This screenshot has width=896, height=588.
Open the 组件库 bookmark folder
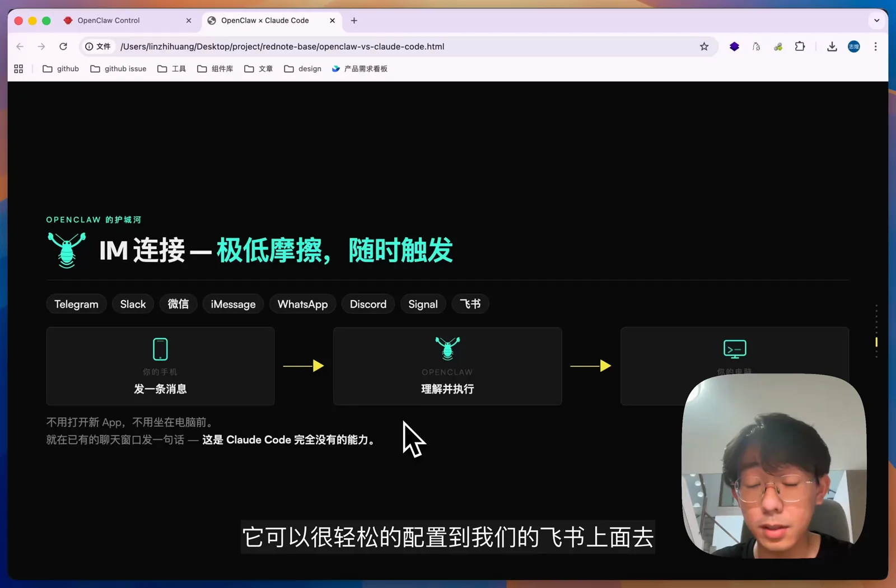tap(215, 69)
